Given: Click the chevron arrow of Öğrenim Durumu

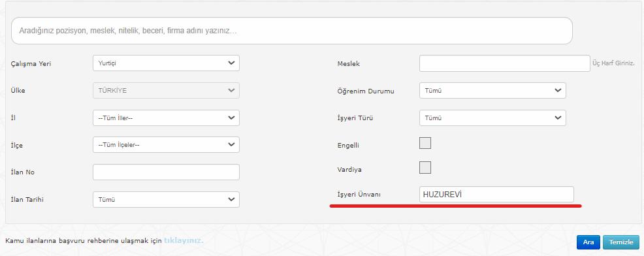Looking at the screenshot, I should [x=558, y=90].
